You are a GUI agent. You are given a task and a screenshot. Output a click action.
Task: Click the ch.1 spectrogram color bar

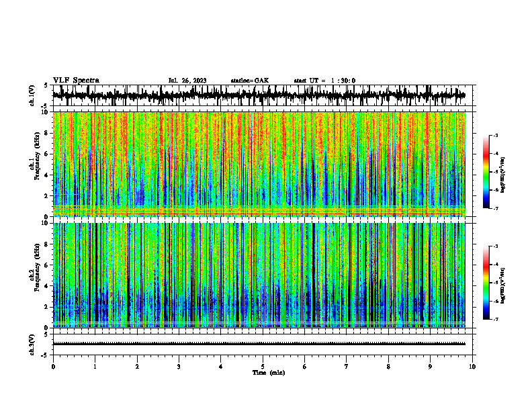coord(486,172)
